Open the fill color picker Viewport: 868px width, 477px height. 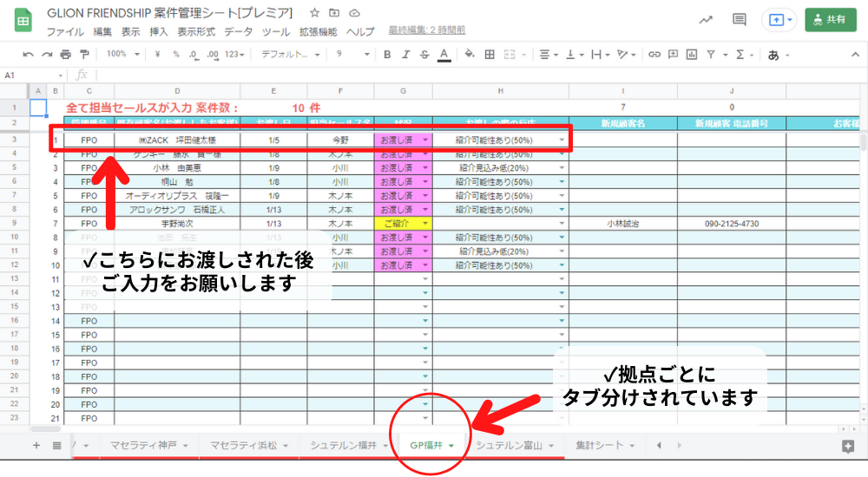(x=470, y=54)
